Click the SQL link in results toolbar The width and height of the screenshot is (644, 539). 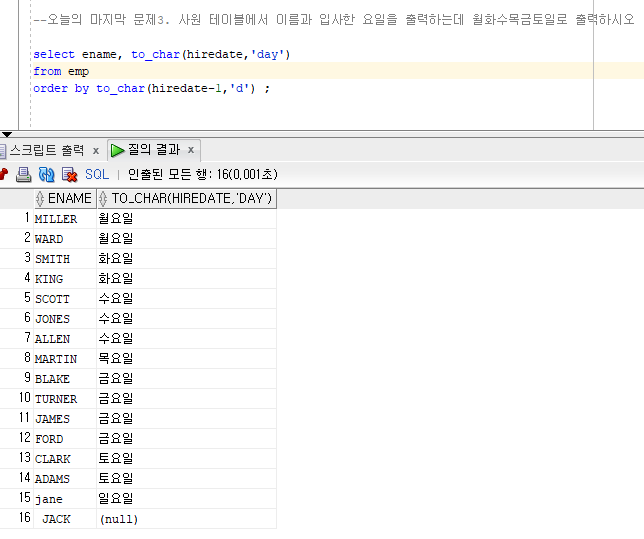(x=97, y=174)
